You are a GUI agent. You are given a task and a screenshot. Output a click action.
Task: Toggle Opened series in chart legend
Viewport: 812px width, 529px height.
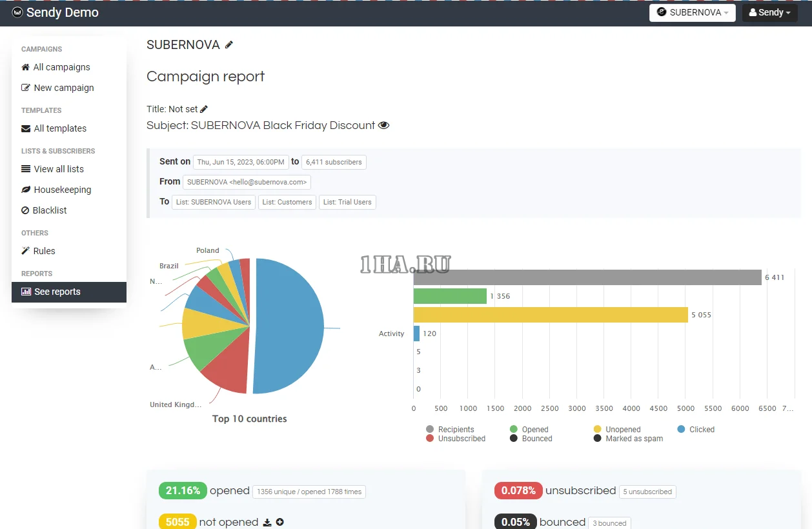pyautogui.click(x=534, y=430)
